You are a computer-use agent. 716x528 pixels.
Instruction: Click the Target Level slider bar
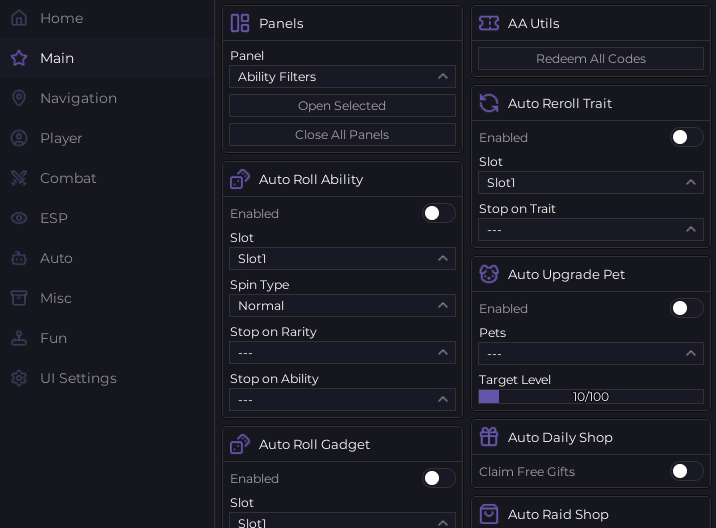(x=591, y=396)
